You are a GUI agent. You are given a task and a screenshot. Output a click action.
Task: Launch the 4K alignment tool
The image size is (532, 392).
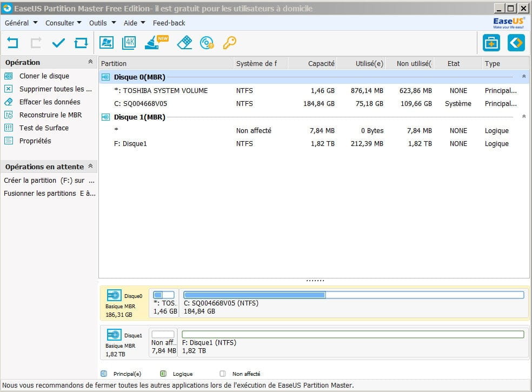129,43
